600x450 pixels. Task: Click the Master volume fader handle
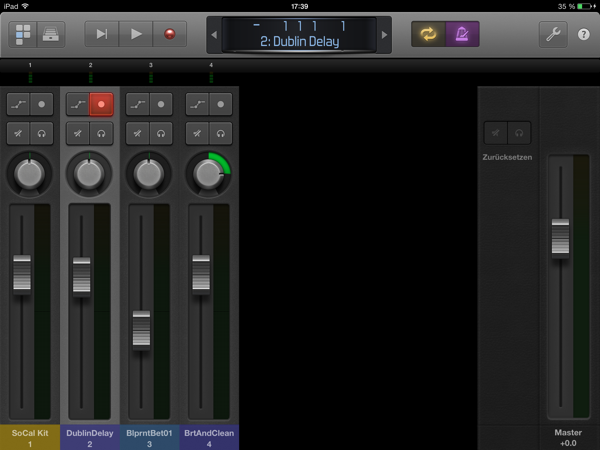(560, 236)
